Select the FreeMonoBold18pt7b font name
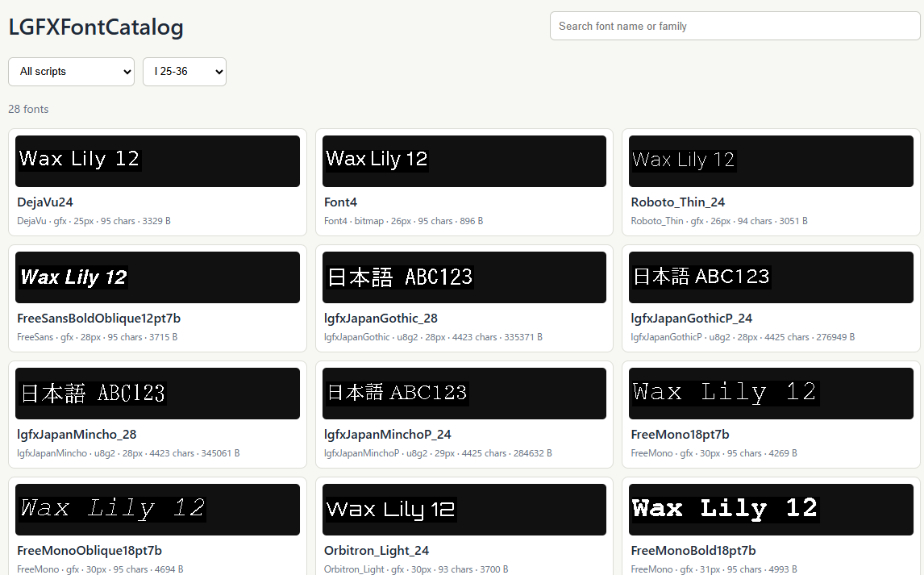Screen dimensions: 924x575 pyautogui.click(x=693, y=550)
